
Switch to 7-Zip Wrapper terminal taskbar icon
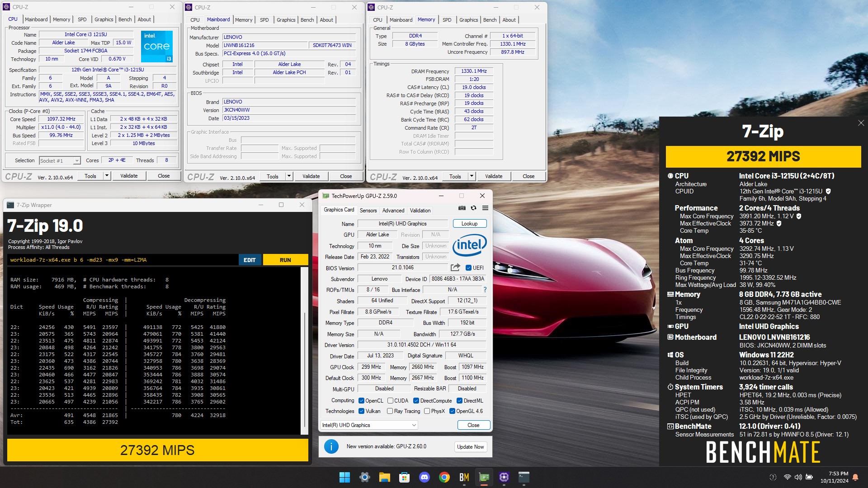click(x=524, y=477)
